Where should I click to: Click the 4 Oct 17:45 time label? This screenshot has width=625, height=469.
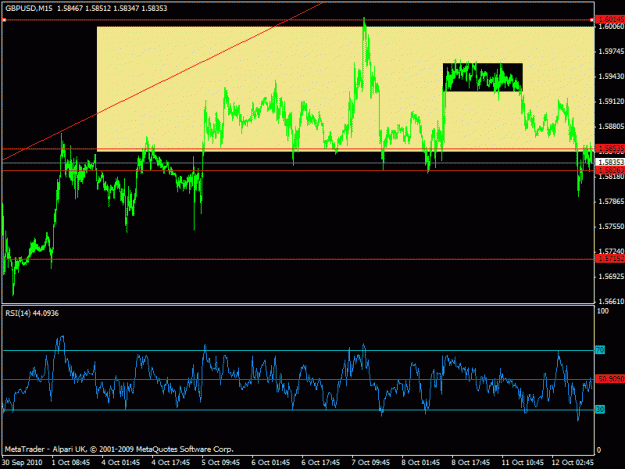coord(171,462)
